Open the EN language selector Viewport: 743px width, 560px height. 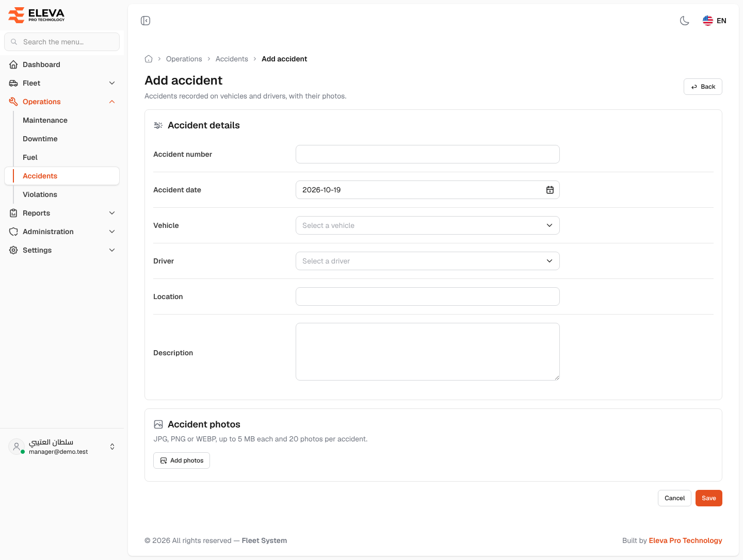click(715, 21)
